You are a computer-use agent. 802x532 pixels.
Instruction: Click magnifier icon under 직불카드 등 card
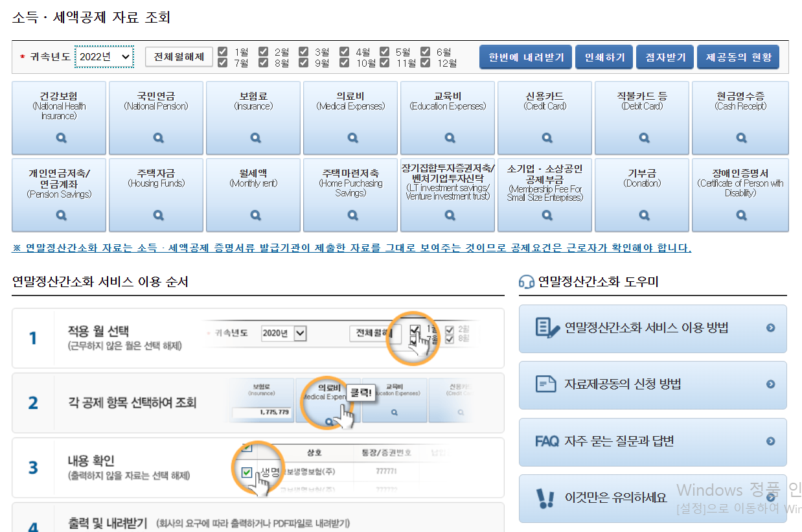pyautogui.click(x=644, y=138)
